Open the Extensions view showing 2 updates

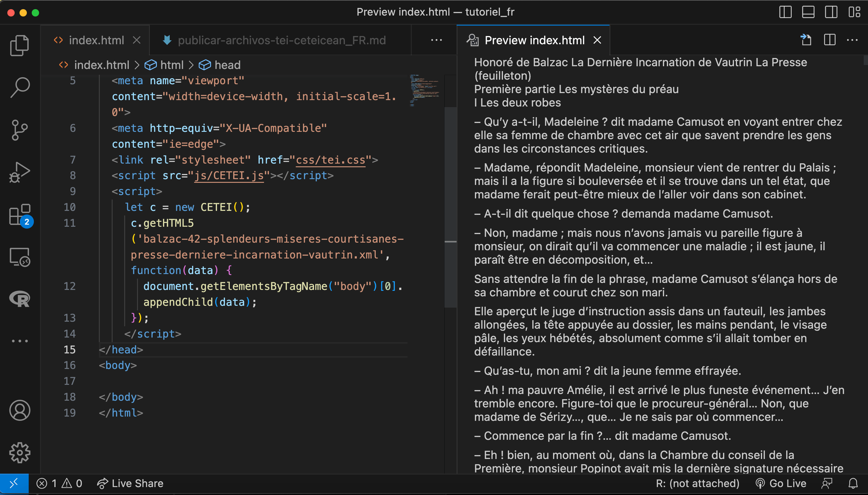tap(19, 216)
